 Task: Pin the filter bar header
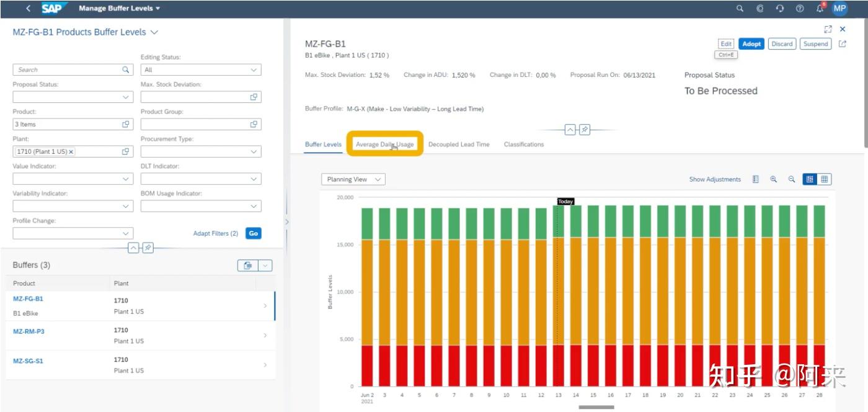click(x=148, y=248)
